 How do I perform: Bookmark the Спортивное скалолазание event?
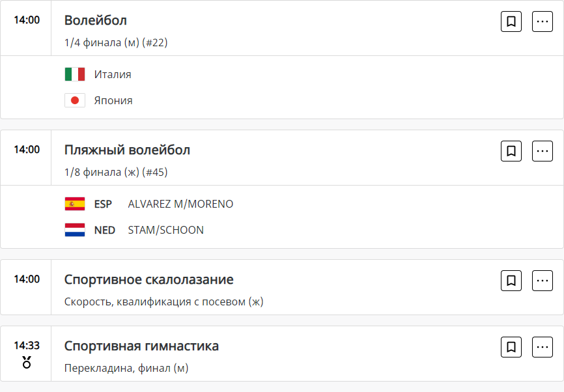click(511, 281)
